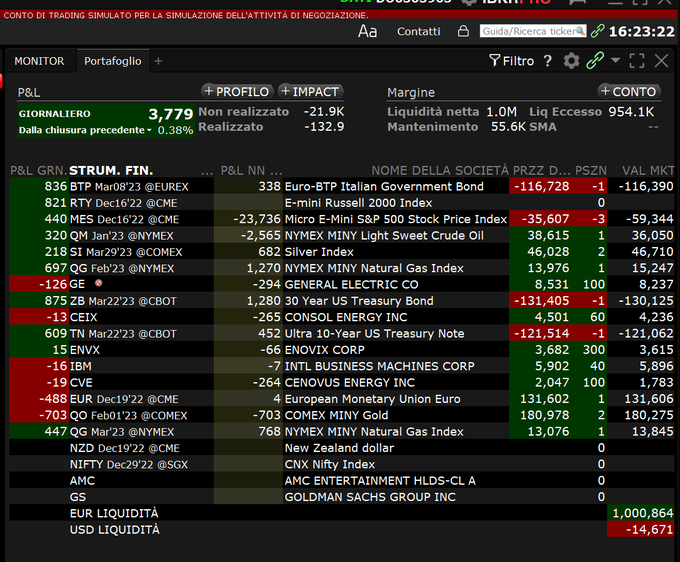Click GENERAL ELECTRIC CO company name
Viewport: 680px width, 562px height.
click(351, 284)
